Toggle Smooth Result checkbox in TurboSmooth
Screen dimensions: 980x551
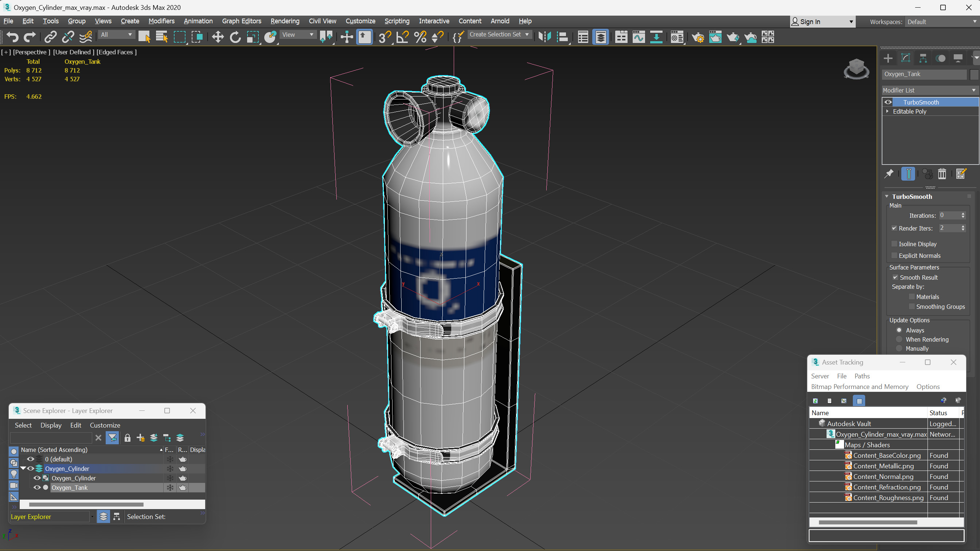click(896, 277)
